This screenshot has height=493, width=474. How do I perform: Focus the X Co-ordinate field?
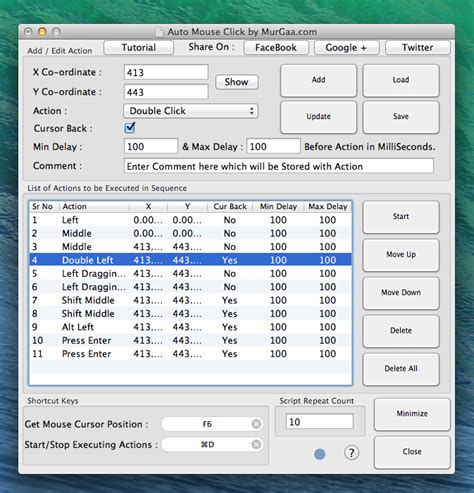click(166, 72)
